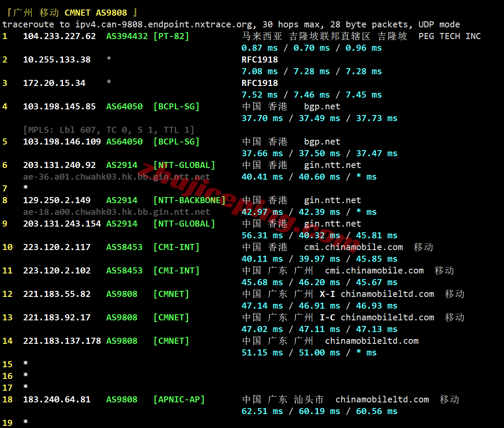Viewport: 504px width, 428px height.
Task: Click AS2914 on hop 6
Action: coord(122,165)
